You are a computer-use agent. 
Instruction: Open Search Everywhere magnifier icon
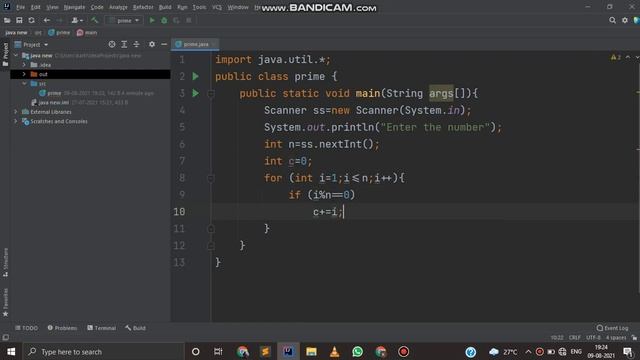coord(612,20)
